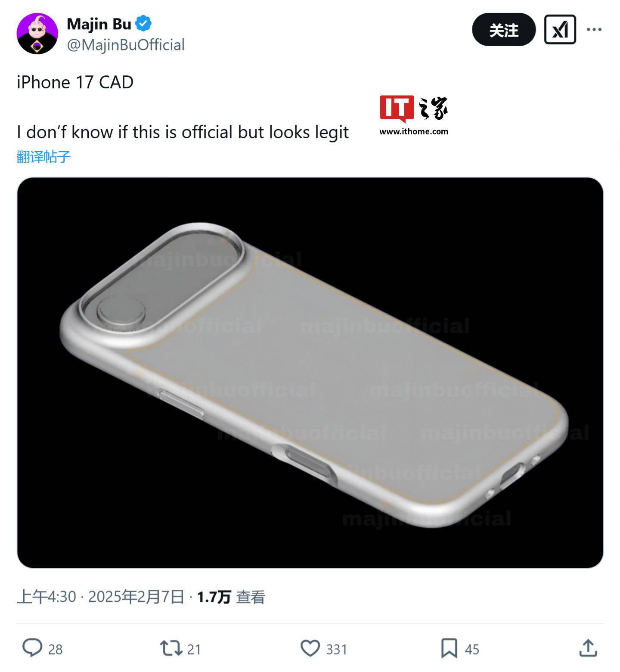Open the Grok xI icon
Image resolution: width=620 pixels, height=672 pixels.
point(560,29)
